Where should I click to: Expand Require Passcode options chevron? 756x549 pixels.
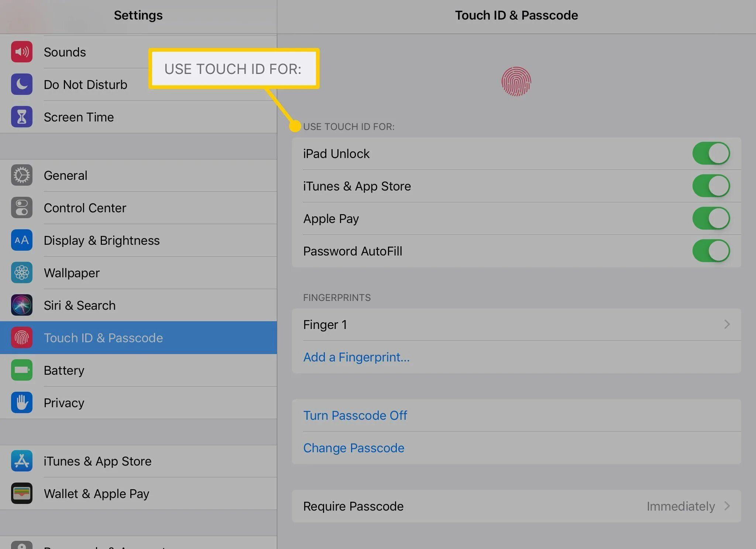pos(727,506)
